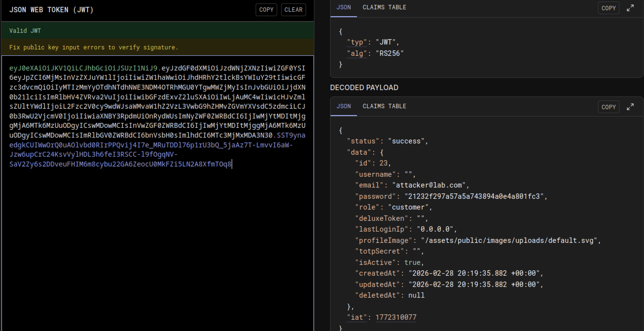Click the DECODED PAYLOAD heading

tap(364, 87)
